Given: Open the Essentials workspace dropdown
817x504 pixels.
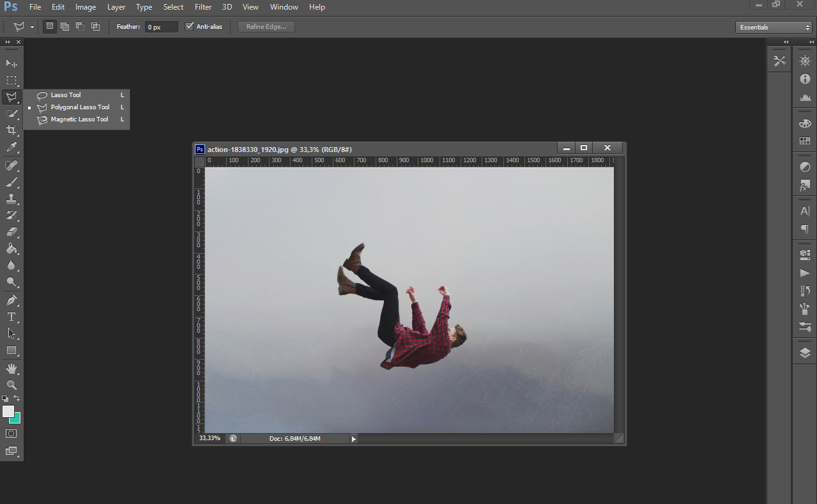Looking at the screenshot, I should 774,27.
